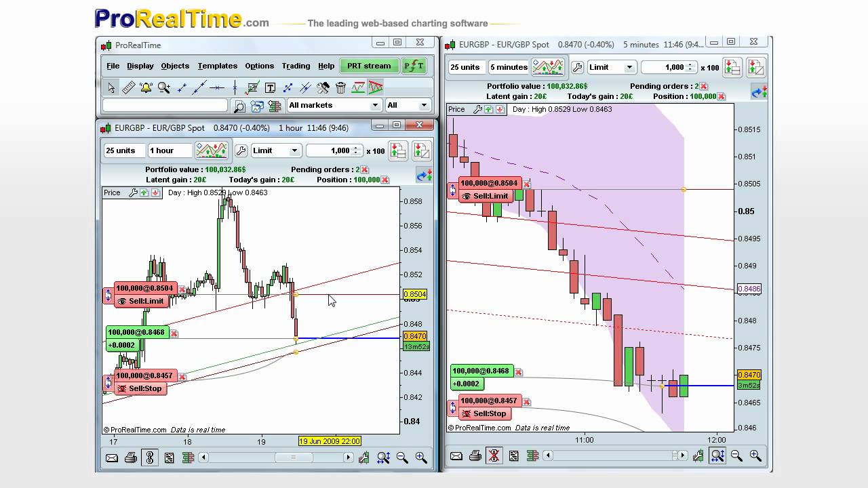Image resolution: width=868 pixels, height=488 pixels.
Task: Open the Objects menu
Action: [x=175, y=66]
